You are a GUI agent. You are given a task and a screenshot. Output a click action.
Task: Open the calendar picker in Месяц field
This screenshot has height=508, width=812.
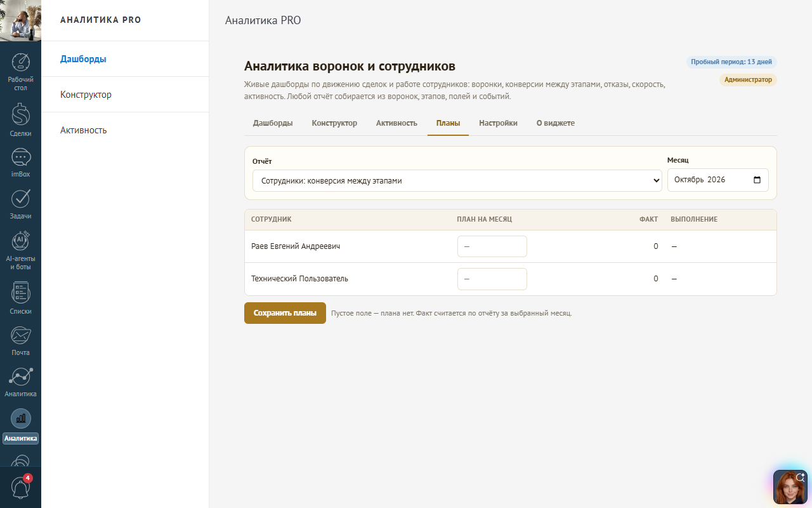click(x=757, y=180)
